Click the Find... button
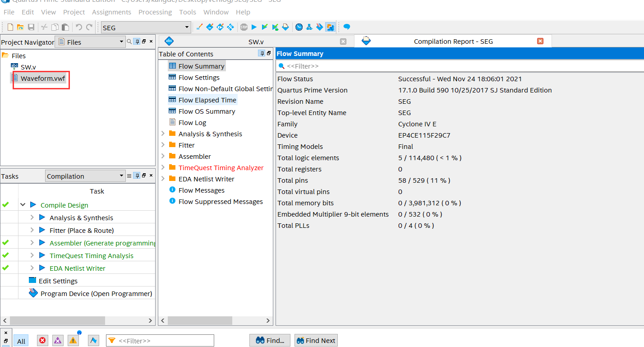644x347 pixels. click(270, 341)
